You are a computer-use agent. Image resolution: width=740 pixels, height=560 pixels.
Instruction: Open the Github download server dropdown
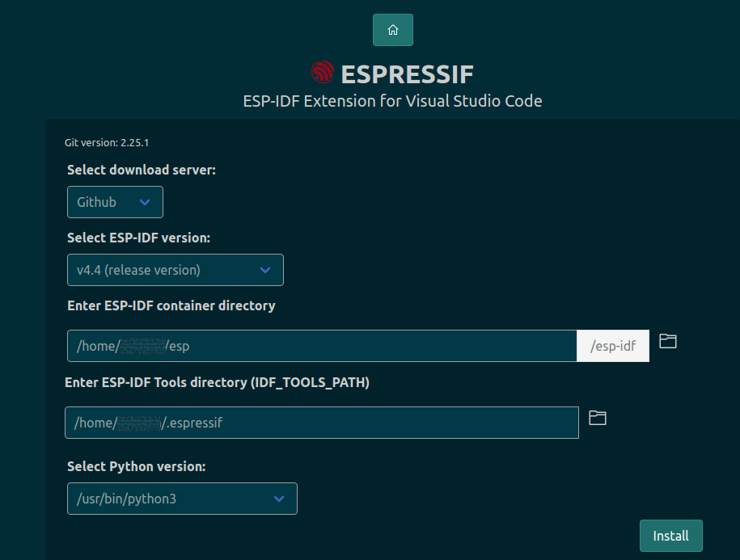click(115, 202)
